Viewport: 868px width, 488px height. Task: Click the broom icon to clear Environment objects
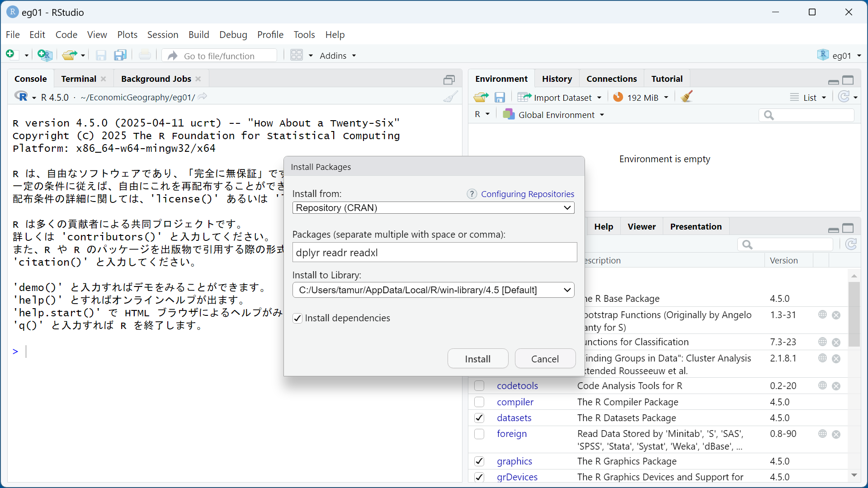pos(686,97)
